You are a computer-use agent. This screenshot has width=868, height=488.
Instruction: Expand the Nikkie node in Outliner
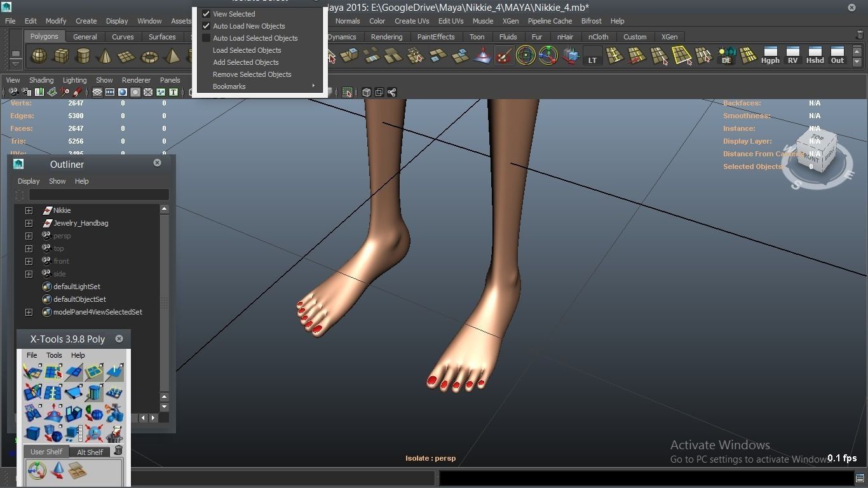(x=29, y=210)
